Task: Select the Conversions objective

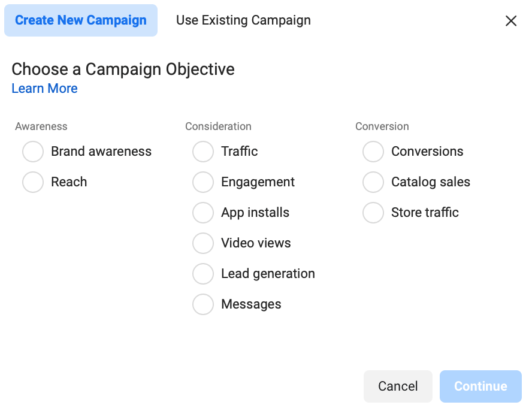Action: coord(373,152)
